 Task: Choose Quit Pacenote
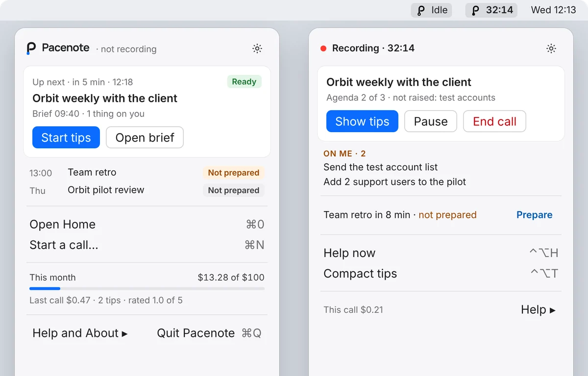click(209, 333)
